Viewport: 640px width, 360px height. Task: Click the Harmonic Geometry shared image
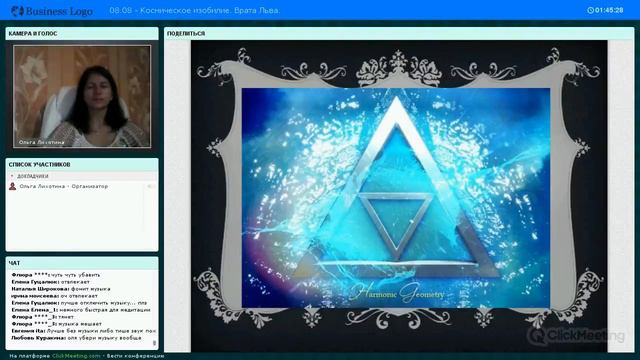396,198
